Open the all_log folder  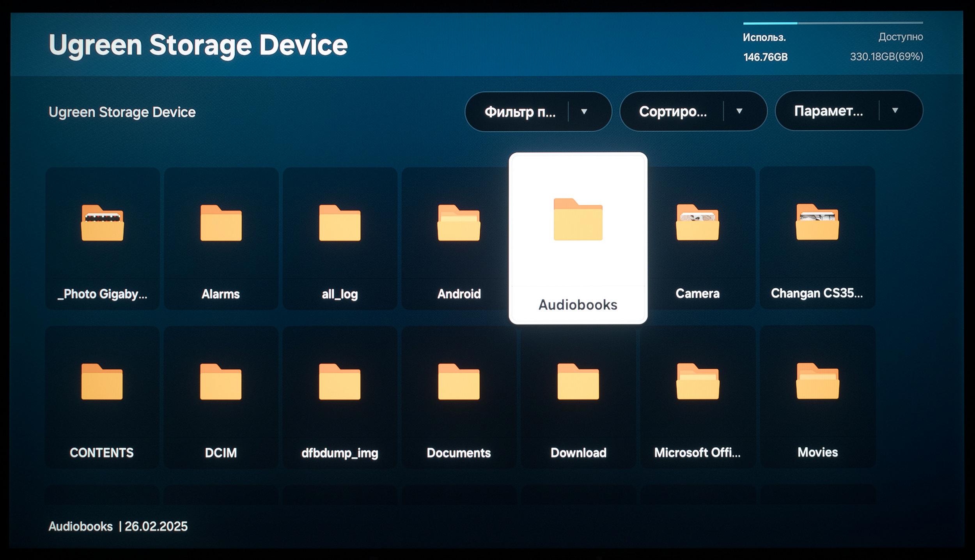click(x=340, y=238)
